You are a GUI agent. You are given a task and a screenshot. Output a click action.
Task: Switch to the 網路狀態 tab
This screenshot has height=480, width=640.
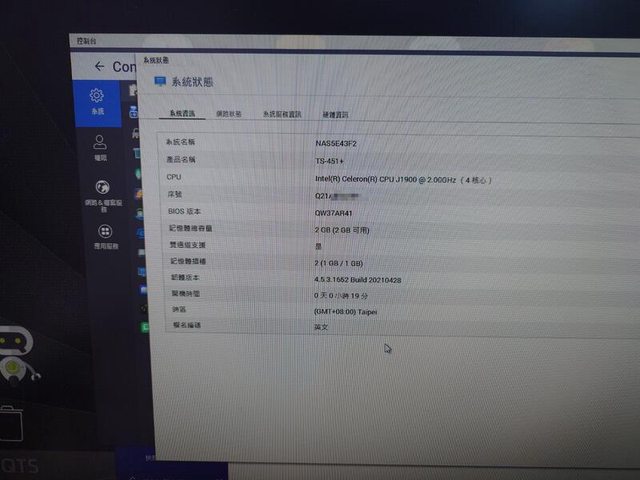pos(228,115)
